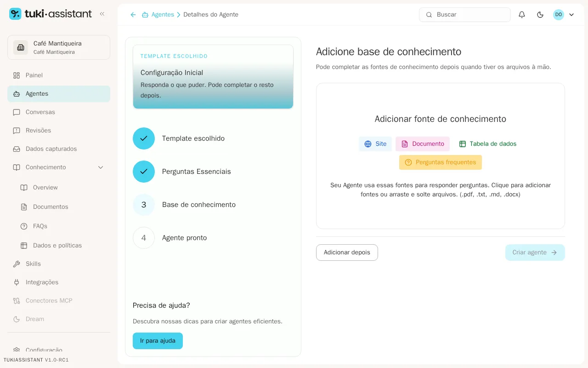Click the Detalhes do Agente breadcrumb text
The image size is (588, 368).
pyautogui.click(x=211, y=15)
